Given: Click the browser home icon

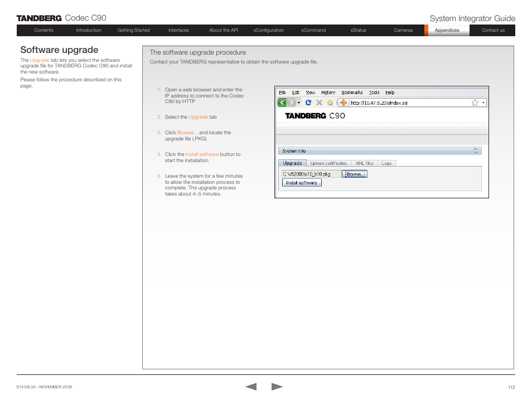Looking at the screenshot, I should tap(330, 103).
